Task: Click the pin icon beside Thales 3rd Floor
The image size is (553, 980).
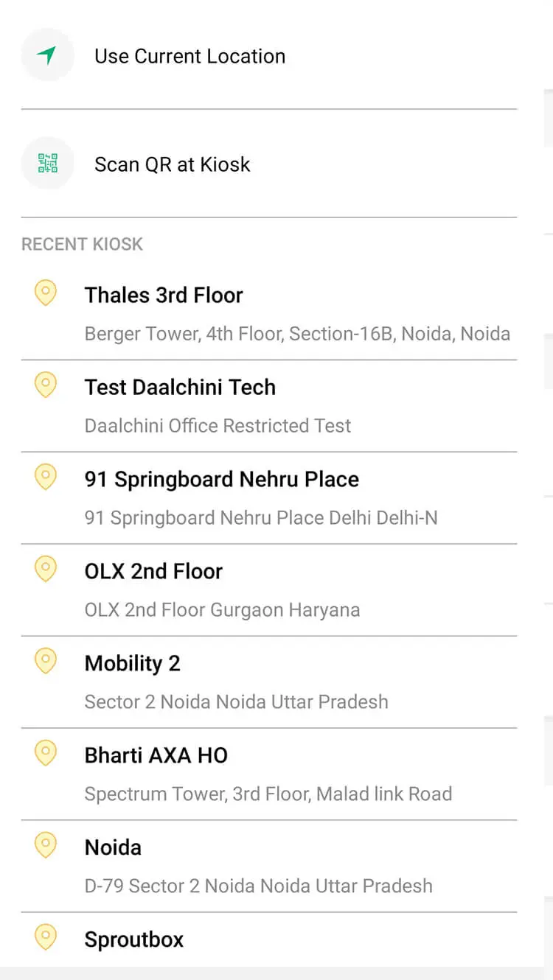Action: click(x=46, y=293)
